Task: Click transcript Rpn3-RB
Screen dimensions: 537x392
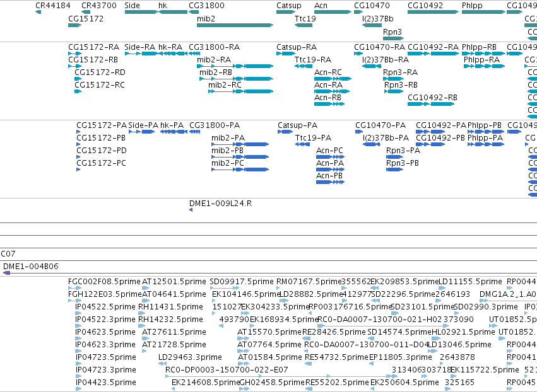Action: coord(401,85)
